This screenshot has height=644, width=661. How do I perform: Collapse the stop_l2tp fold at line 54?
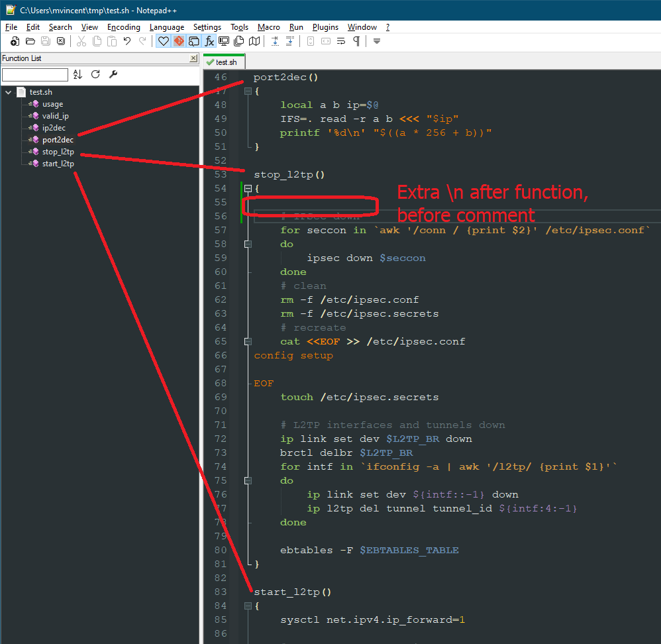[x=248, y=189]
